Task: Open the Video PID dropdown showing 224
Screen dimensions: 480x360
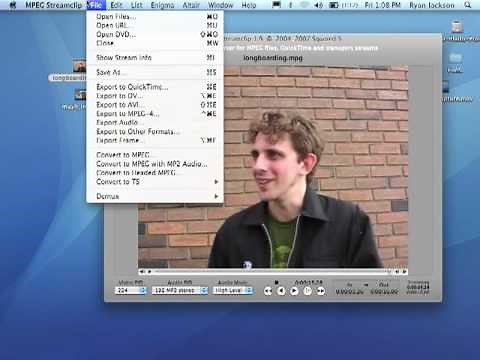Action: [131, 291]
